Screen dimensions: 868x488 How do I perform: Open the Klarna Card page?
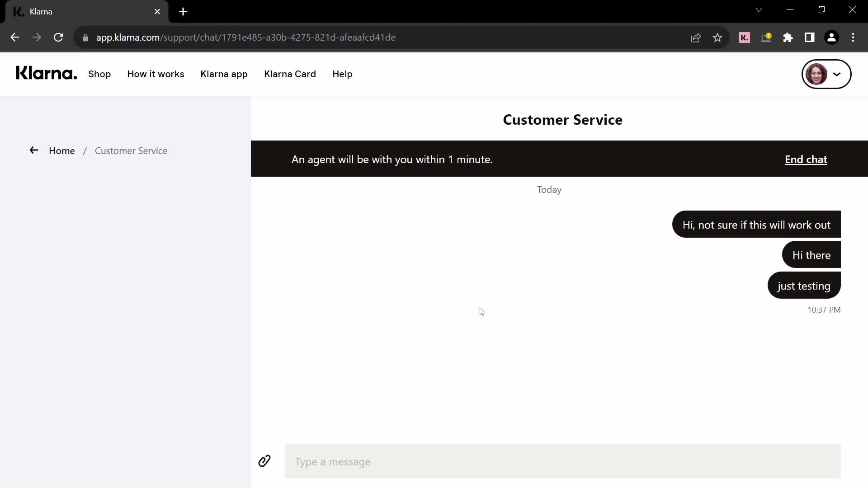[x=290, y=74]
